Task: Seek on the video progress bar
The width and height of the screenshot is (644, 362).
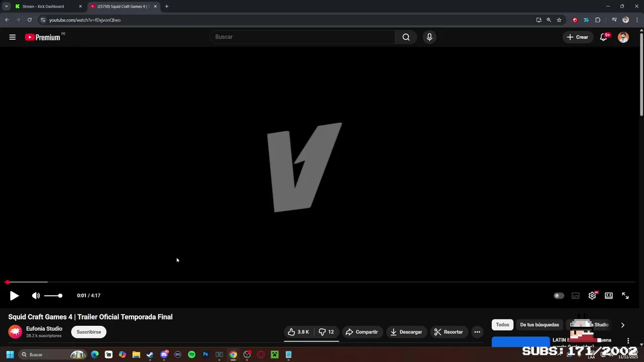Action: tap(320, 282)
